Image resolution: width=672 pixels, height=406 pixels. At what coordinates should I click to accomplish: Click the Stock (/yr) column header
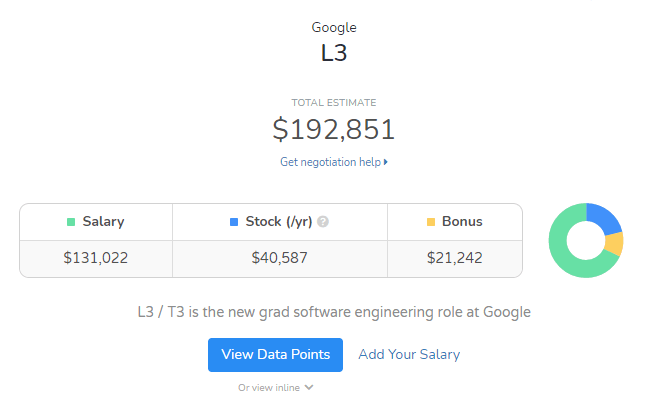click(x=280, y=222)
